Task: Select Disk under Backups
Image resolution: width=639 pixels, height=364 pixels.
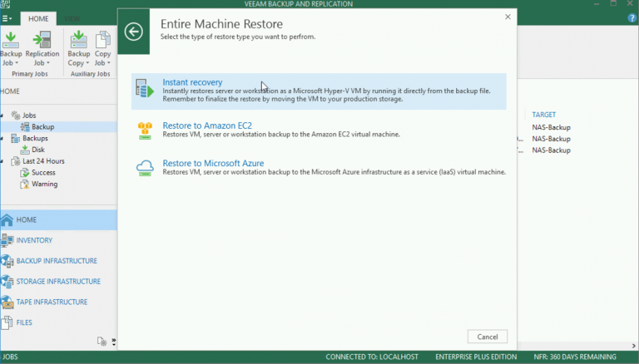Action: [x=38, y=150]
